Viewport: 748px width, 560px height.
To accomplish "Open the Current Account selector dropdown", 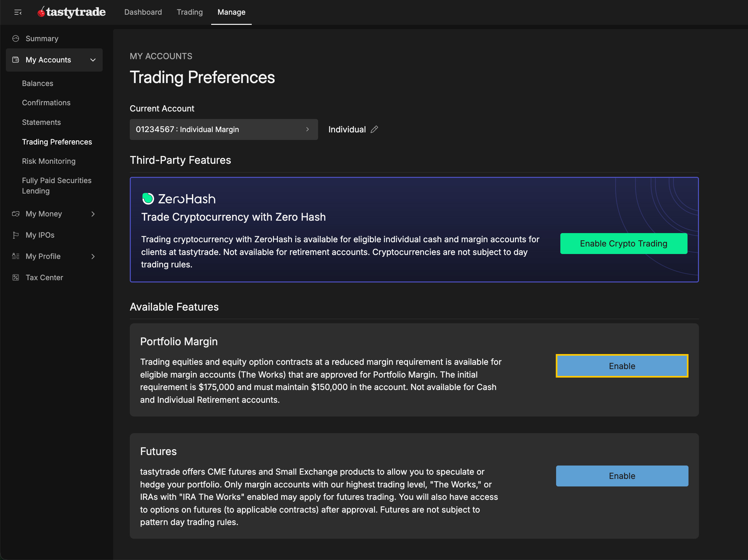I will point(224,129).
